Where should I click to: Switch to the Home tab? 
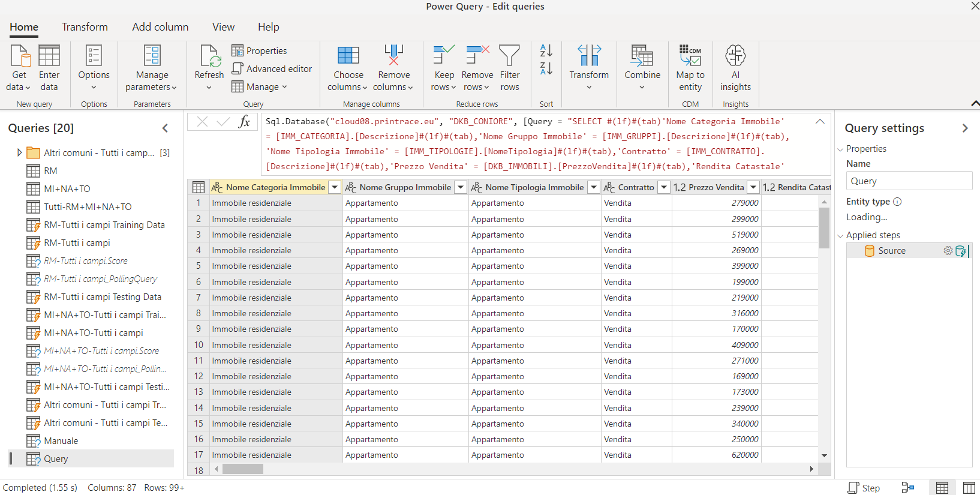pyautogui.click(x=24, y=27)
